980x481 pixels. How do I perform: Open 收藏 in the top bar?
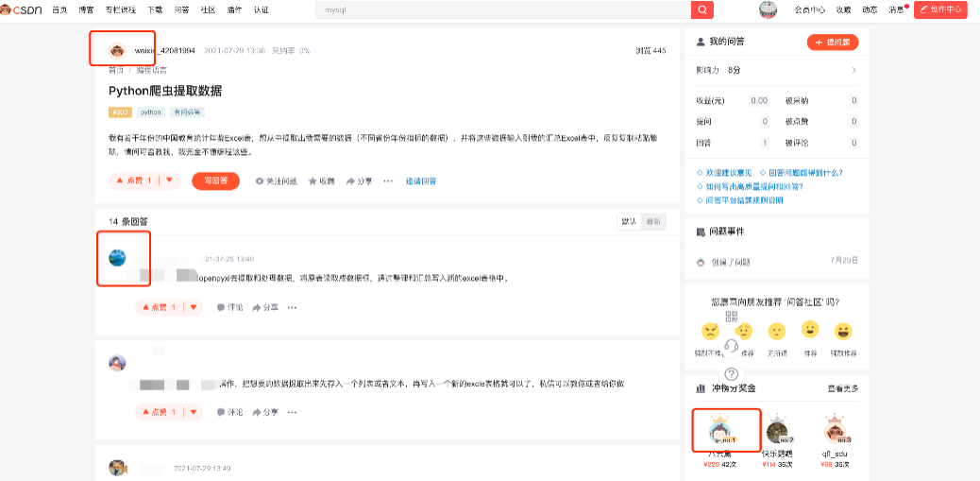pyautogui.click(x=844, y=9)
